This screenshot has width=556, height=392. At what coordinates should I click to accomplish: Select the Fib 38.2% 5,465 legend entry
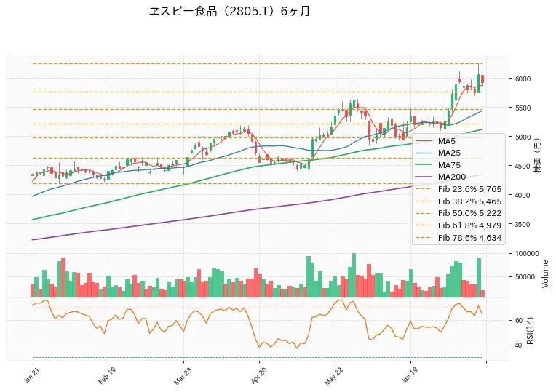[458, 201]
